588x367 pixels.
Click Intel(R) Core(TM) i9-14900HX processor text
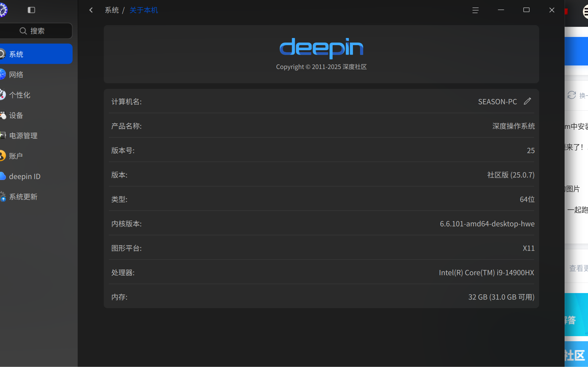click(487, 273)
